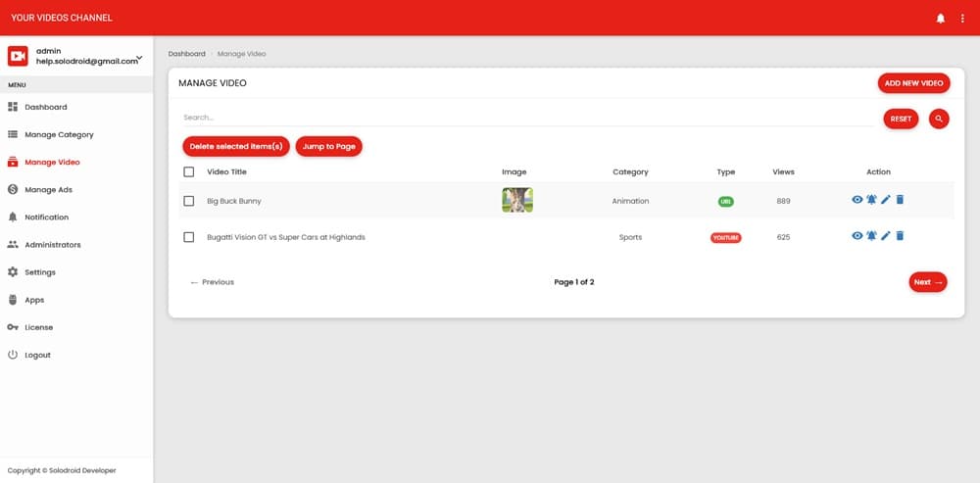Tick the Bugatti Vision GT row checkbox
The height and width of the screenshot is (483, 980).
pos(189,237)
